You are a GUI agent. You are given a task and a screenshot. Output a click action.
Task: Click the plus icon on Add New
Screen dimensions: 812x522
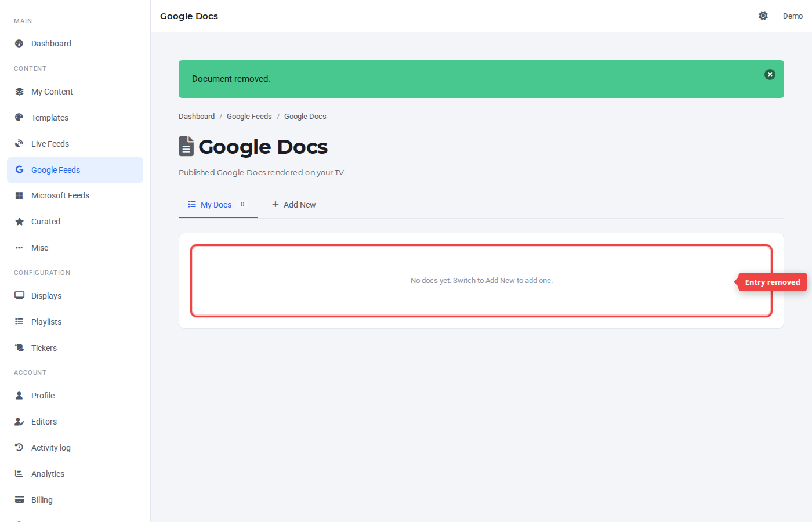tap(275, 204)
